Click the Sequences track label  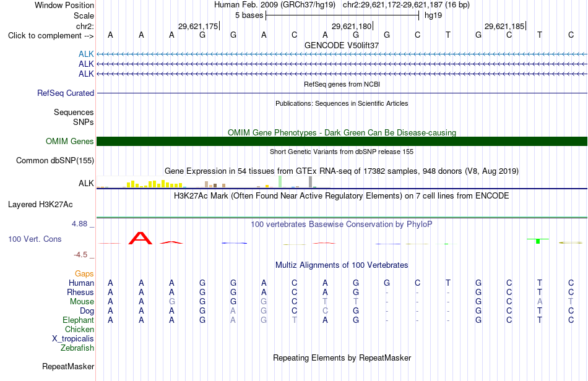tap(74, 112)
